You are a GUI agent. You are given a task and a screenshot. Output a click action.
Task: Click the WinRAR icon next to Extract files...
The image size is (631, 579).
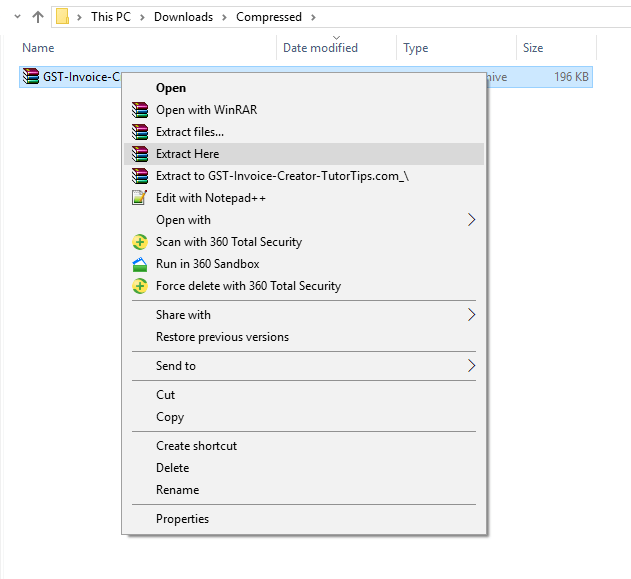(140, 132)
